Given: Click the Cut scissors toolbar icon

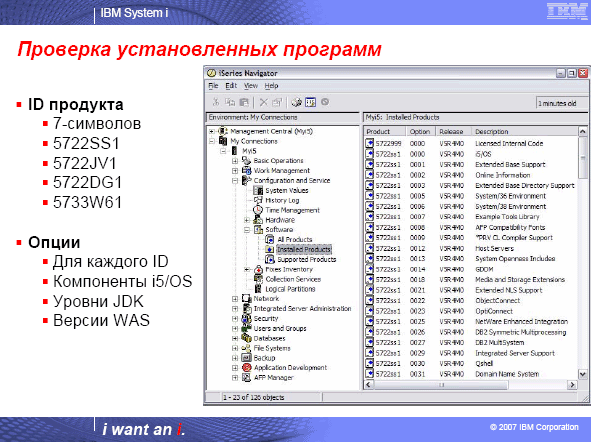Looking at the screenshot, I should click(216, 102).
